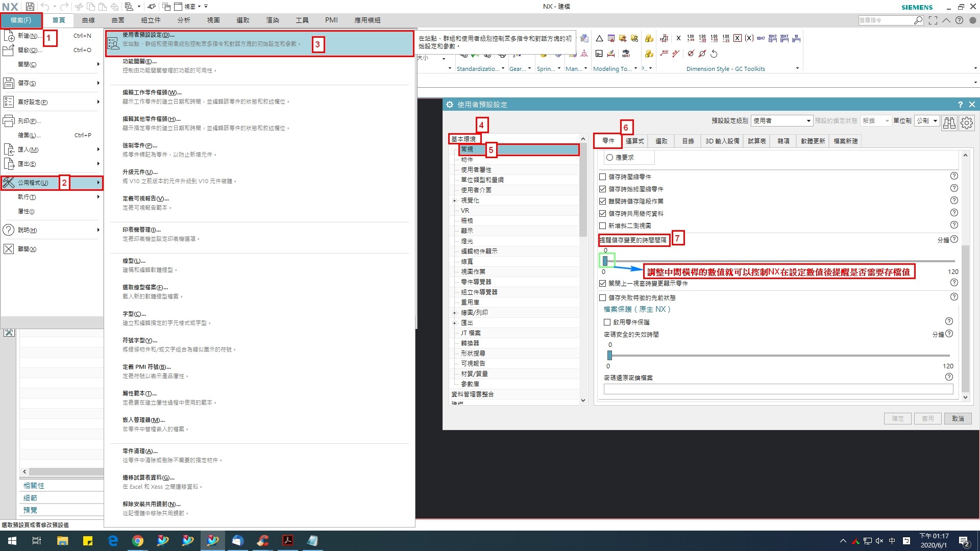Open the 喜好設定 submenu in File menu
Image resolution: width=980 pixels, height=551 pixels.
(x=52, y=102)
